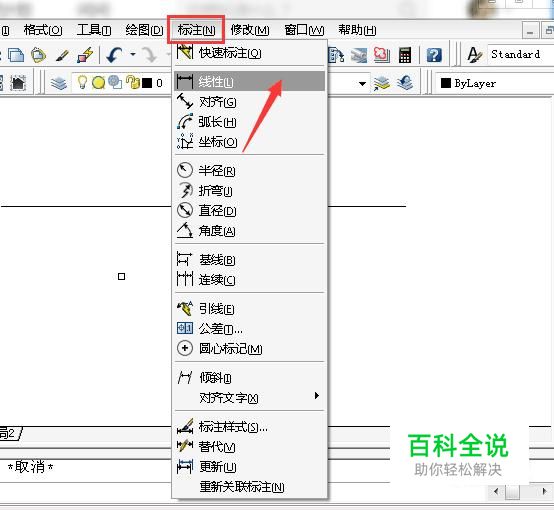Screen dimensions: 554x510
Task: Click the aligned dimension icon
Action: (x=185, y=101)
